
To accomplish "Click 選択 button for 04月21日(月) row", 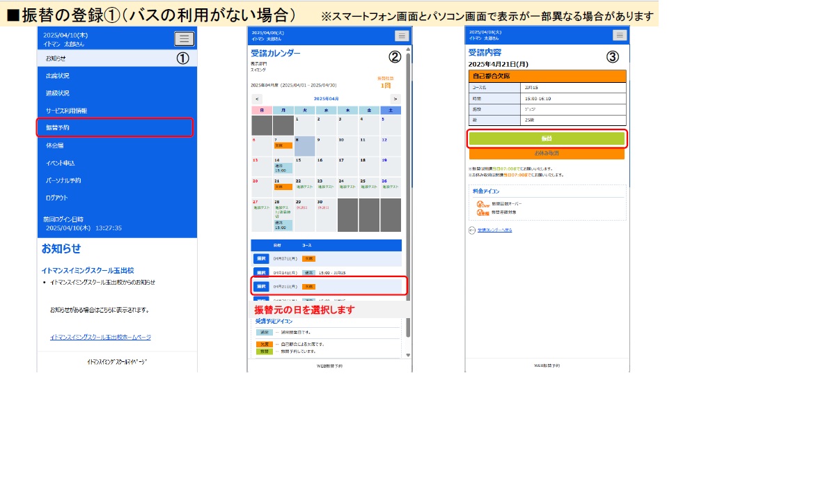I will tap(261, 286).
